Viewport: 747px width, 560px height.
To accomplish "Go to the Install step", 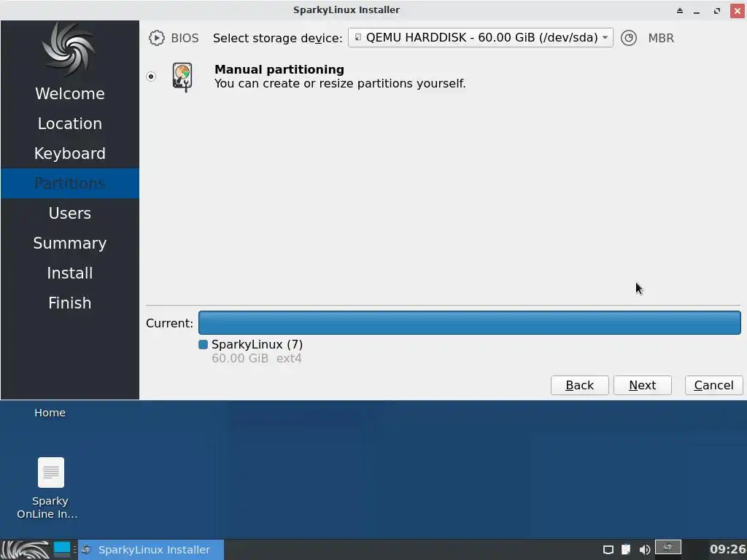I will click(69, 273).
